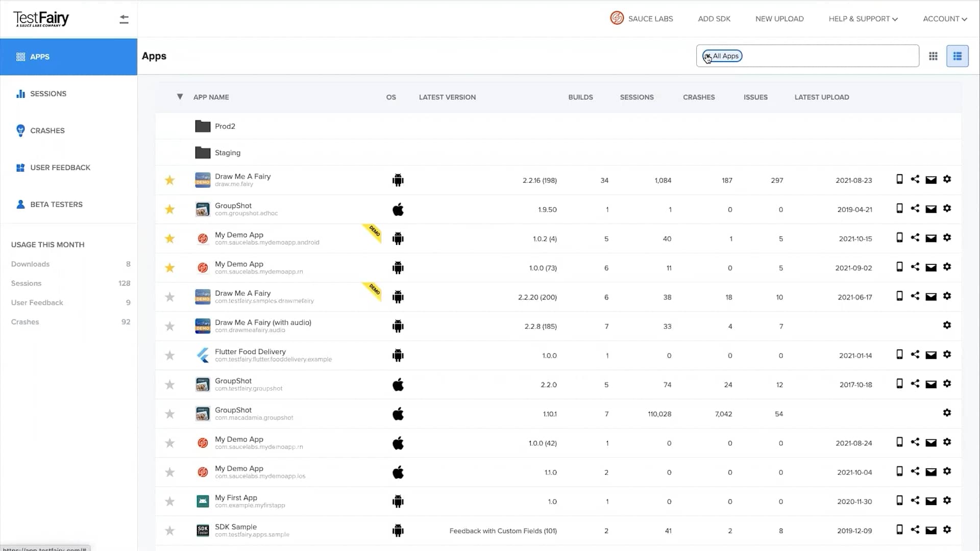Viewport: 980px width, 551px height.
Task: Switch to grid view layout
Action: [933, 56]
